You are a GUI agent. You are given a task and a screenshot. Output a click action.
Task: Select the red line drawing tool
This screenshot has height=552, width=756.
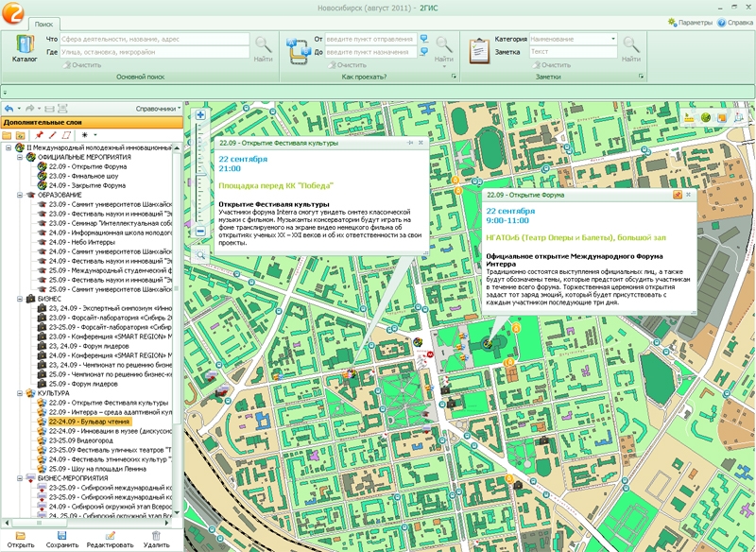[x=53, y=135]
